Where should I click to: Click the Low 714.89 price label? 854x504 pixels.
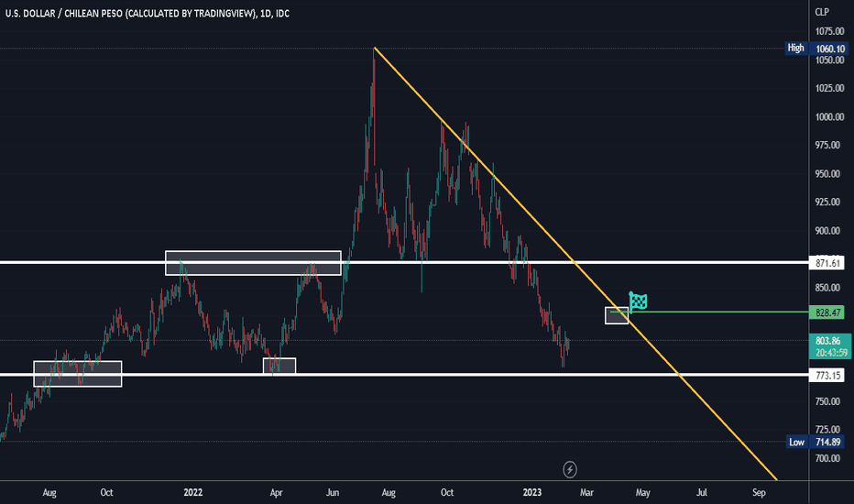pos(816,442)
